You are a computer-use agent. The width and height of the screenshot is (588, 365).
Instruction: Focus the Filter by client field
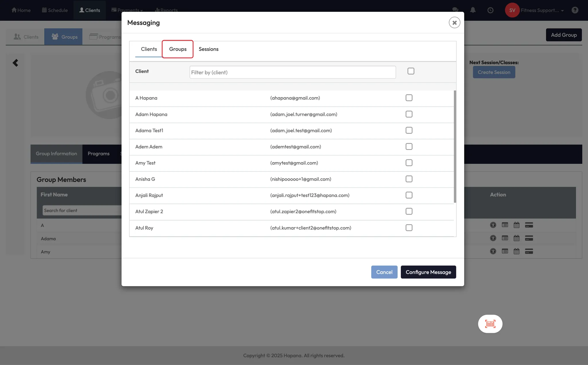[x=293, y=72]
